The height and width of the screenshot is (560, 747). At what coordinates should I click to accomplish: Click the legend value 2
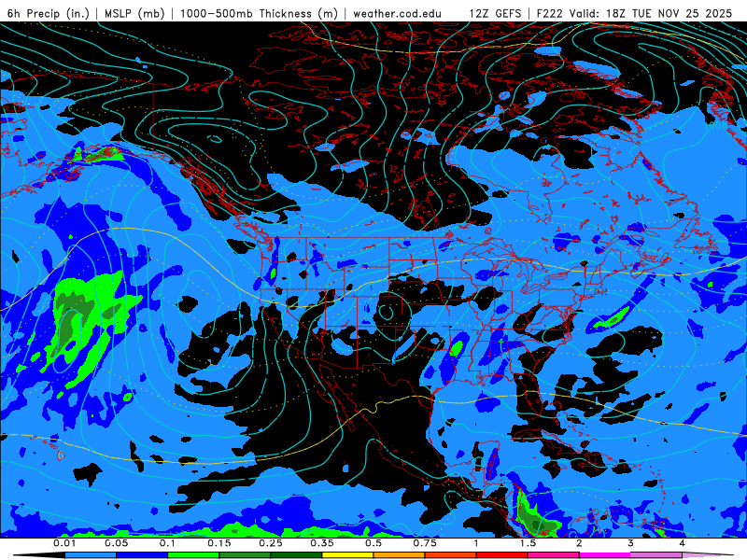[579, 543]
